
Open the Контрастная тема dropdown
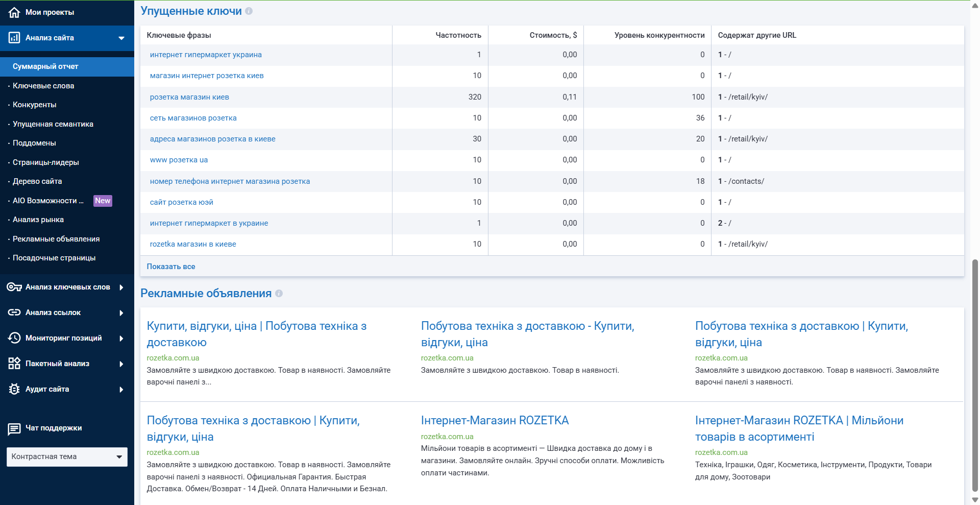tap(67, 457)
